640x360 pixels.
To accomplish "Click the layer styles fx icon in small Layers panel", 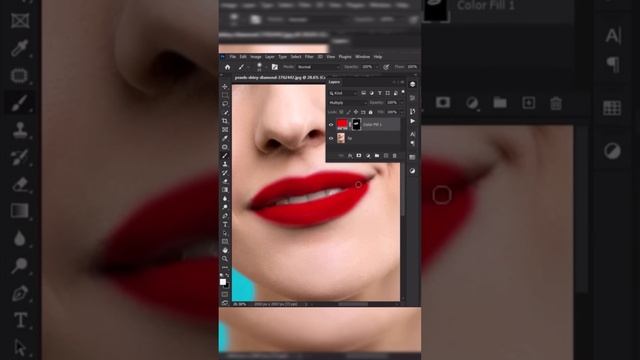I will (350, 156).
